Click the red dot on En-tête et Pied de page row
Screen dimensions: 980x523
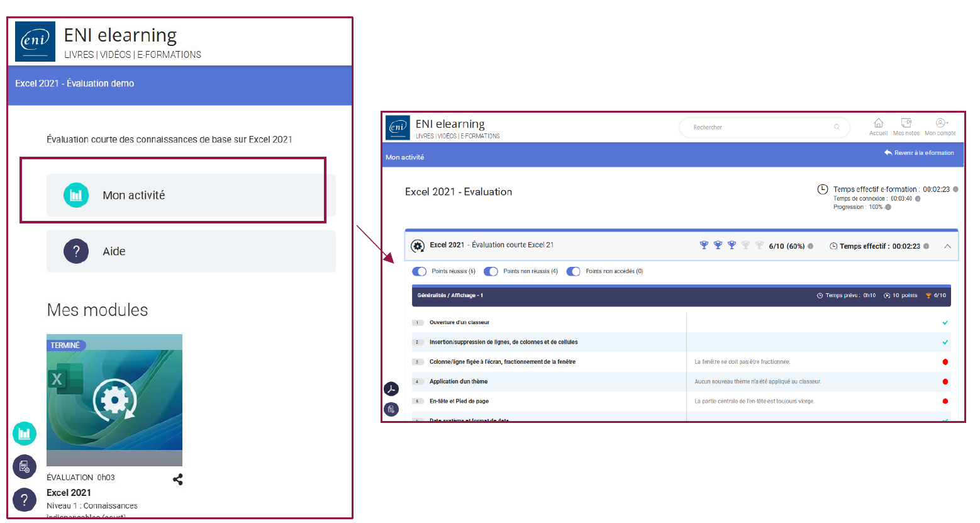[x=945, y=402]
